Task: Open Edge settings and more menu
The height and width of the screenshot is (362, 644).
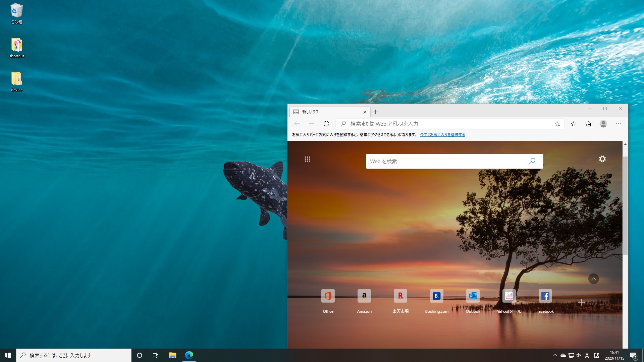Action: point(619,124)
